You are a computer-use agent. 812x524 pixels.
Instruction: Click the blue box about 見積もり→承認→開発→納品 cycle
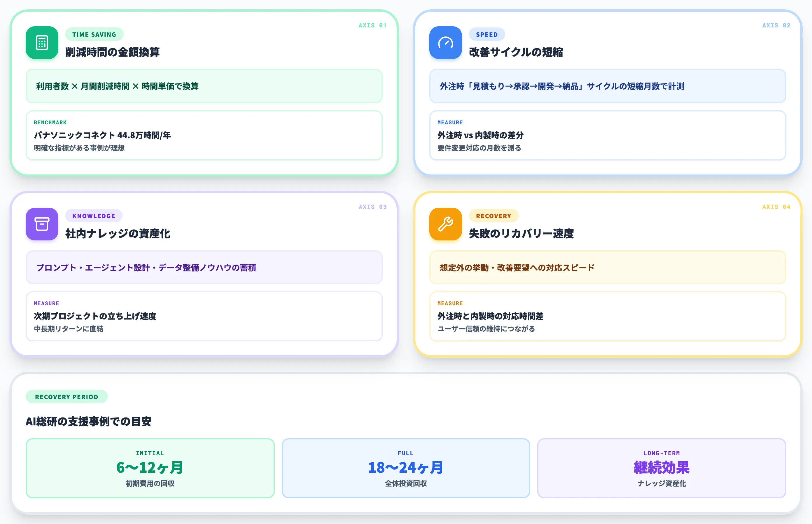click(608, 86)
